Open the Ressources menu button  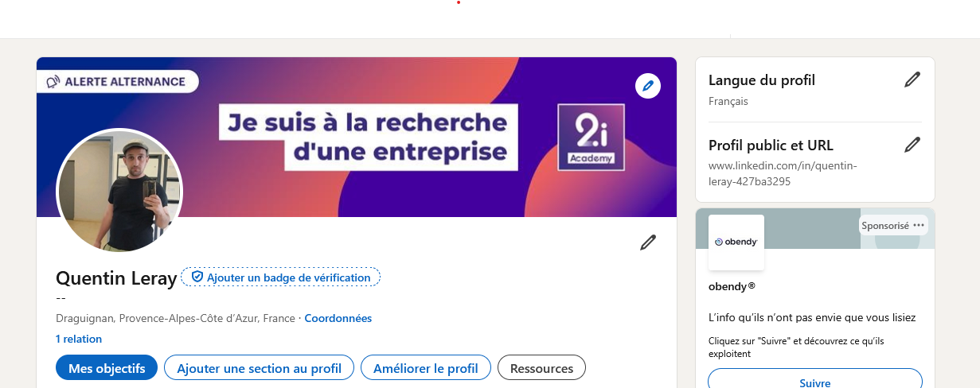point(541,368)
